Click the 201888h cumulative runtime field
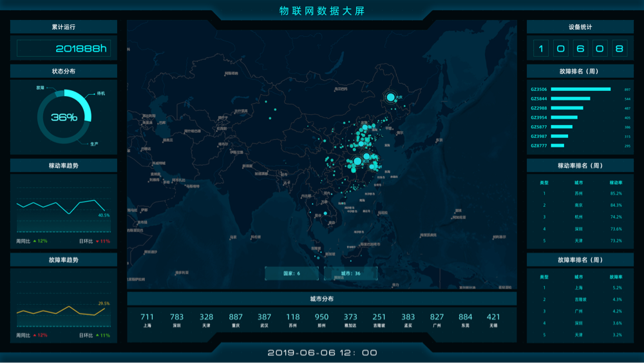This screenshot has height=363, width=644. coord(64,48)
